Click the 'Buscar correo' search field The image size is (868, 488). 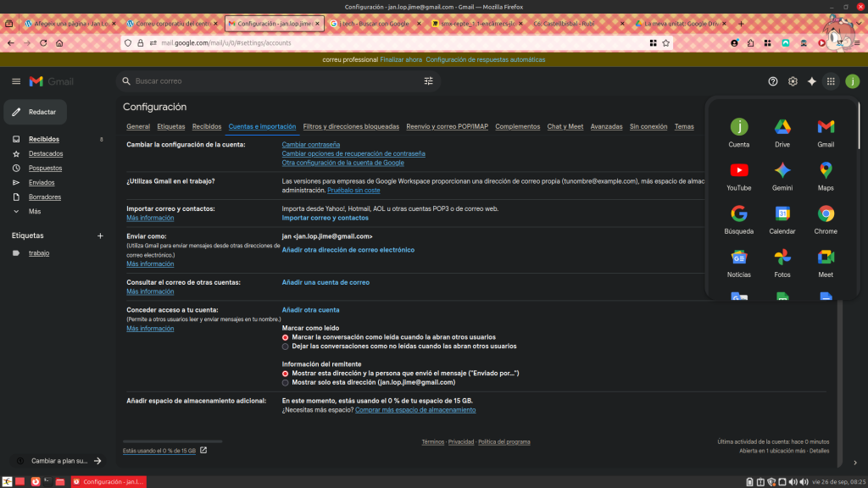271,81
